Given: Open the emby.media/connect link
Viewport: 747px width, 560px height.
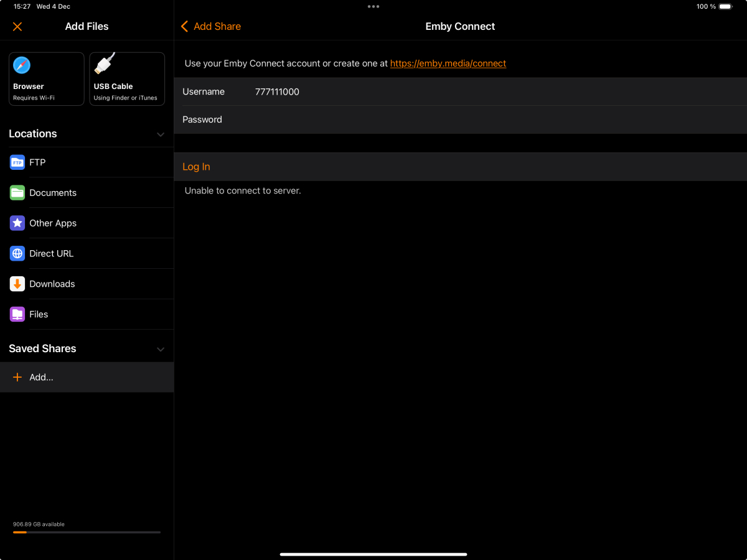Looking at the screenshot, I should tap(448, 63).
